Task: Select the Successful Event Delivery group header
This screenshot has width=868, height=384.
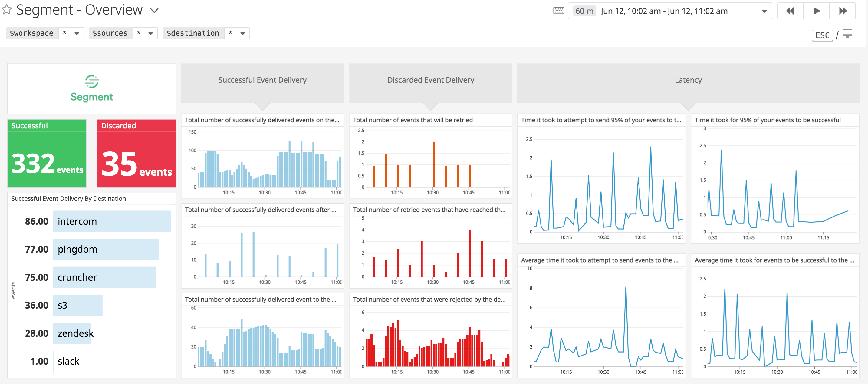Action: (262, 80)
